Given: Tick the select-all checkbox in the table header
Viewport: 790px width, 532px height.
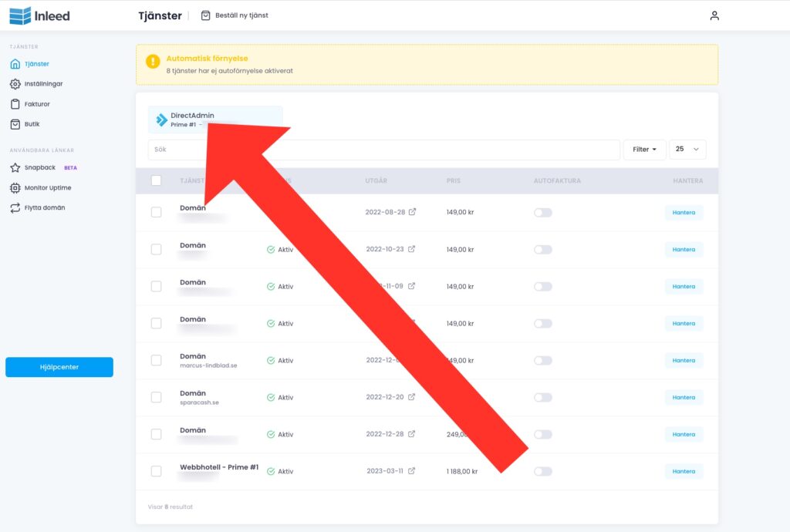Looking at the screenshot, I should (156, 180).
